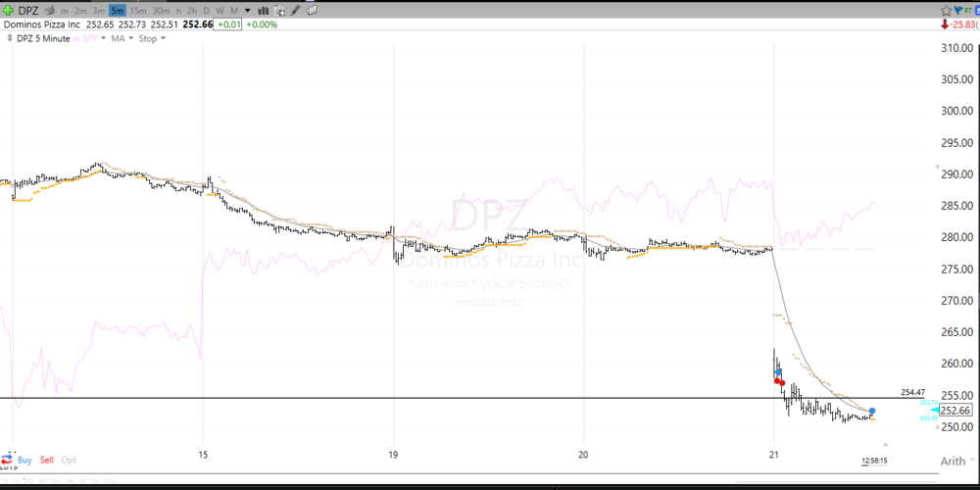Click the first red sell marker dot
This screenshot has height=490, width=980.
tap(777, 380)
